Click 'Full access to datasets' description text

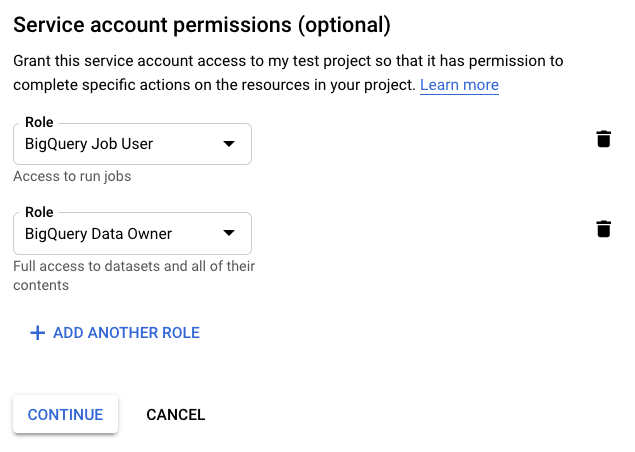coord(134,276)
